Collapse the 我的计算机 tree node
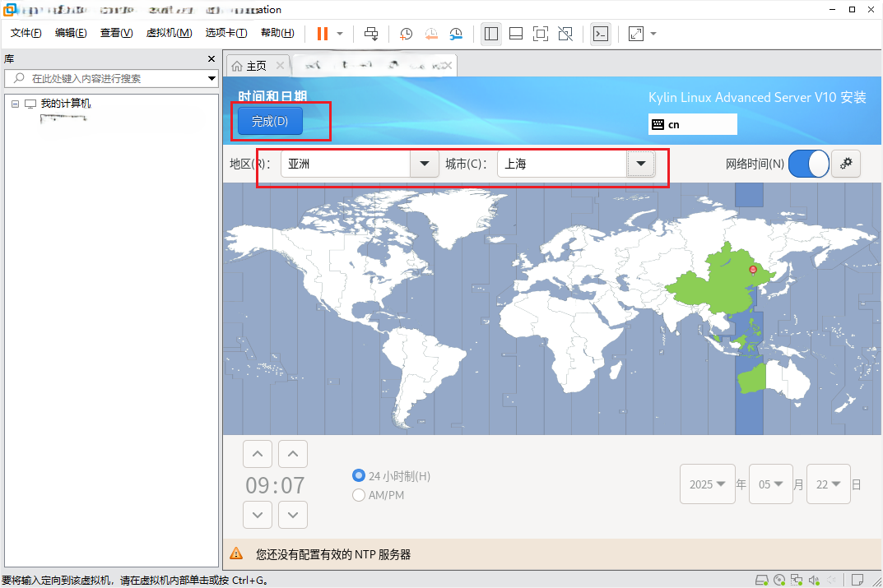Image resolution: width=883 pixels, height=588 pixels. [15, 104]
